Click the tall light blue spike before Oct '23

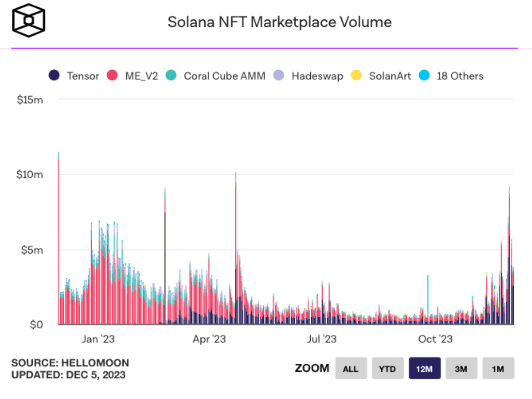pos(428,297)
